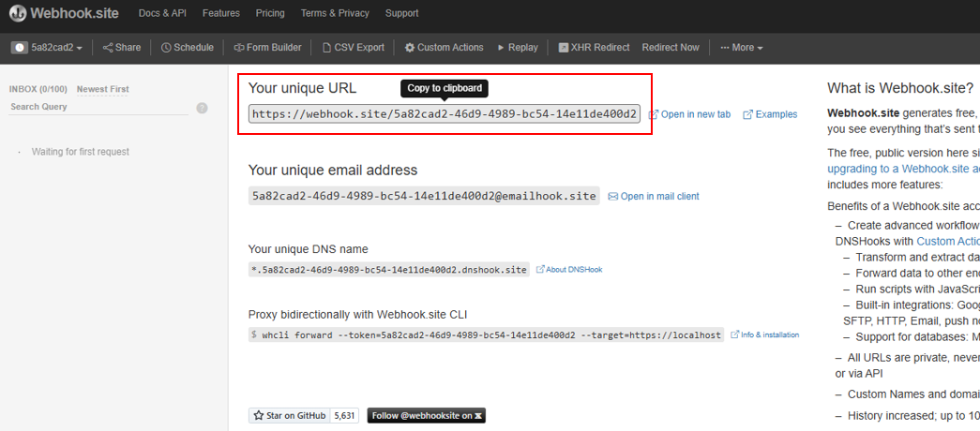Click the whcli forward command

click(x=487, y=334)
